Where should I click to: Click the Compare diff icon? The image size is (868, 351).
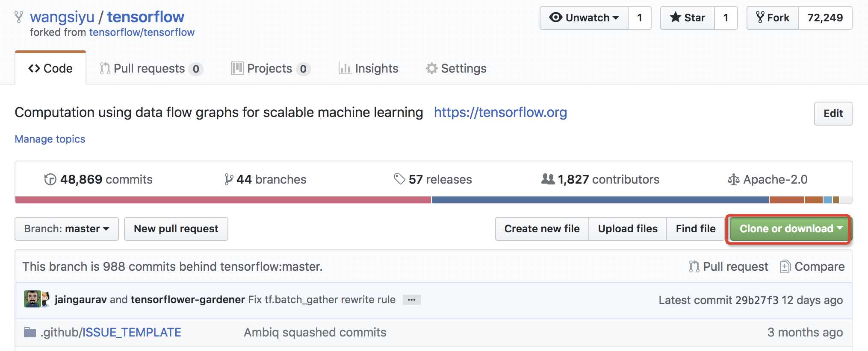click(785, 266)
